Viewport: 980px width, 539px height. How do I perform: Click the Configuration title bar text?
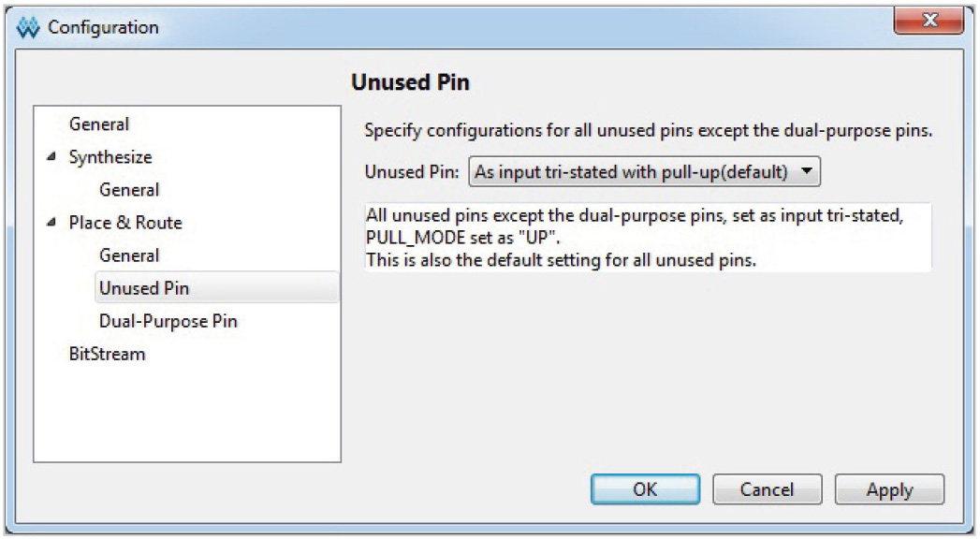[103, 27]
